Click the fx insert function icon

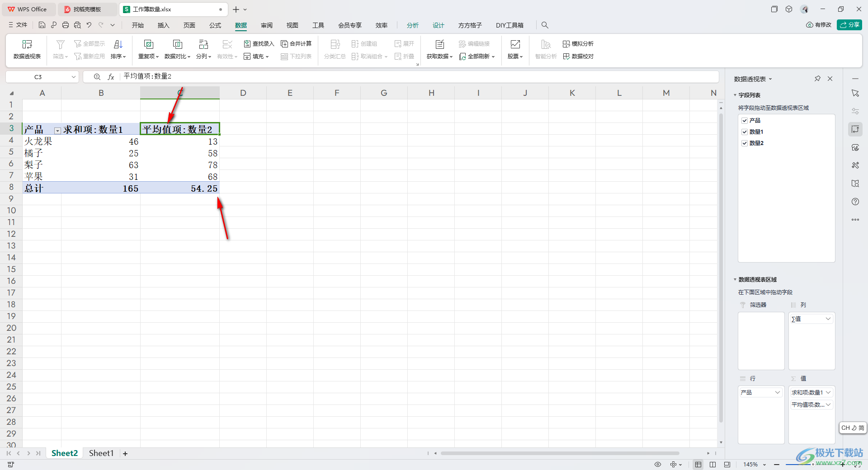pos(111,77)
